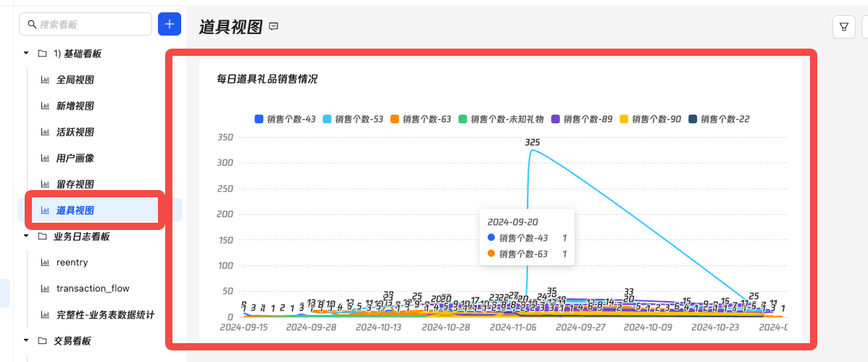Click the 1) 基础看板 folder icon

click(42, 54)
